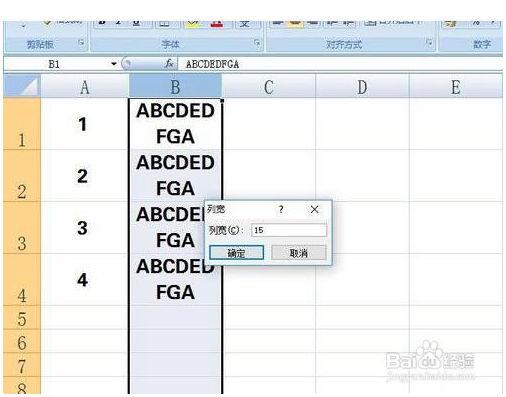Click the 取消 button in dialog

pyautogui.click(x=299, y=253)
